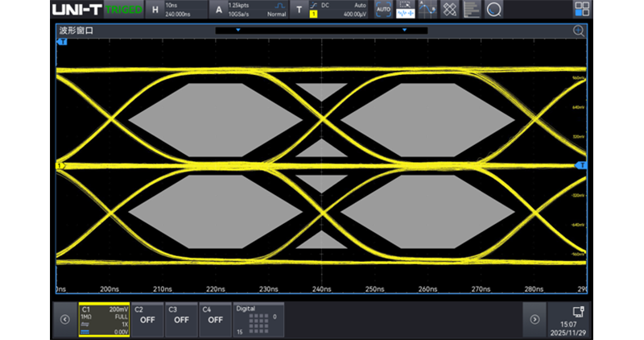Image resolution: width=644 pixels, height=340 pixels.
Task: Open the Digital channels tab
Action: (258, 319)
